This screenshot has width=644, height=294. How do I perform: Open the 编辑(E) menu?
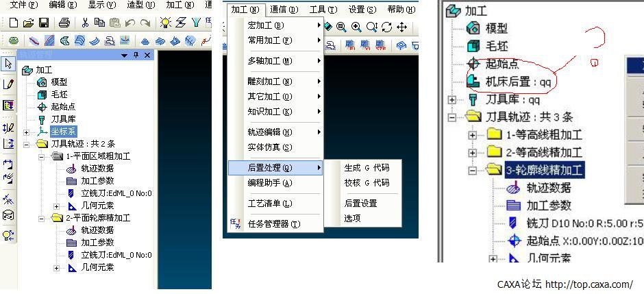(63, 5)
